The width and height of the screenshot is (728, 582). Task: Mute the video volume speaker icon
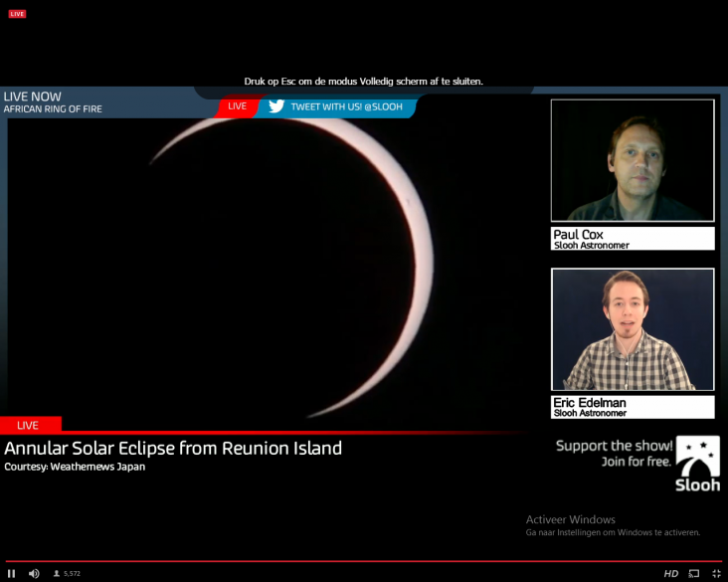[34, 574]
